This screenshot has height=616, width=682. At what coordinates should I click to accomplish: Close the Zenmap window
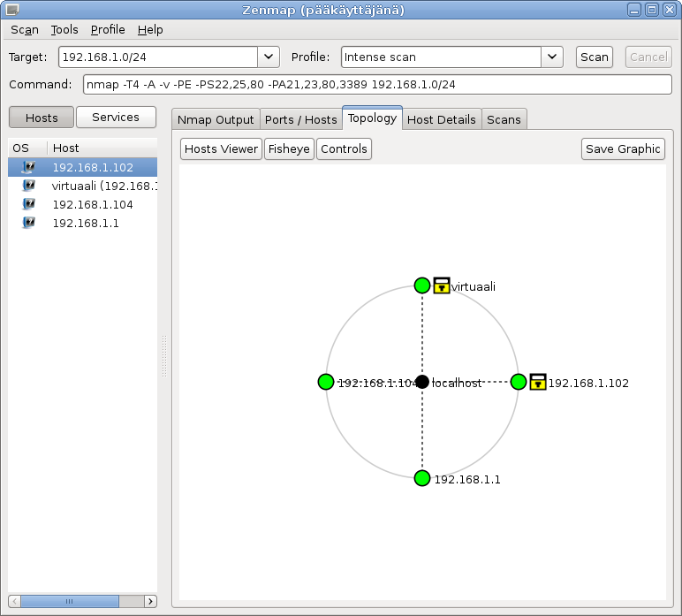click(669, 10)
